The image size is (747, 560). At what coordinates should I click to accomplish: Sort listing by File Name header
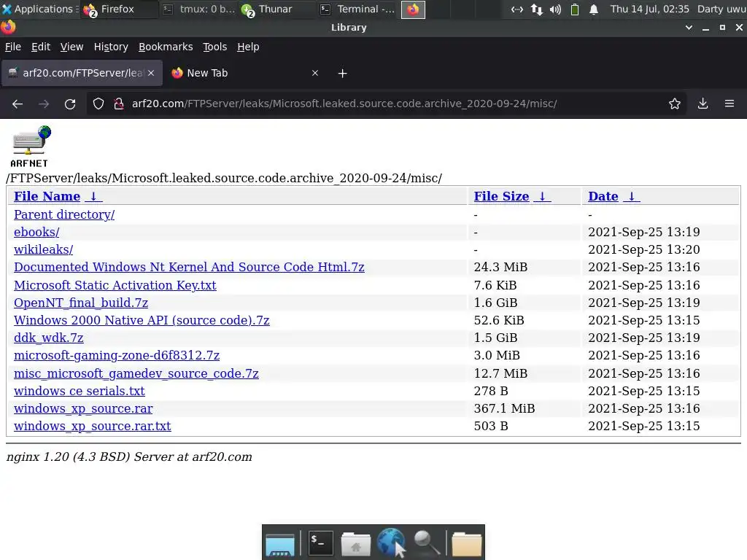(47, 196)
